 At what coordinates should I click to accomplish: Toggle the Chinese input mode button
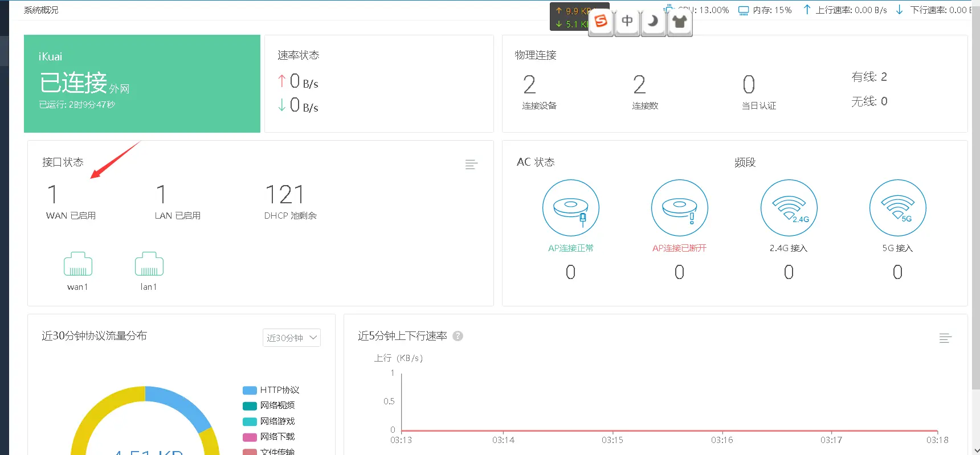[627, 22]
